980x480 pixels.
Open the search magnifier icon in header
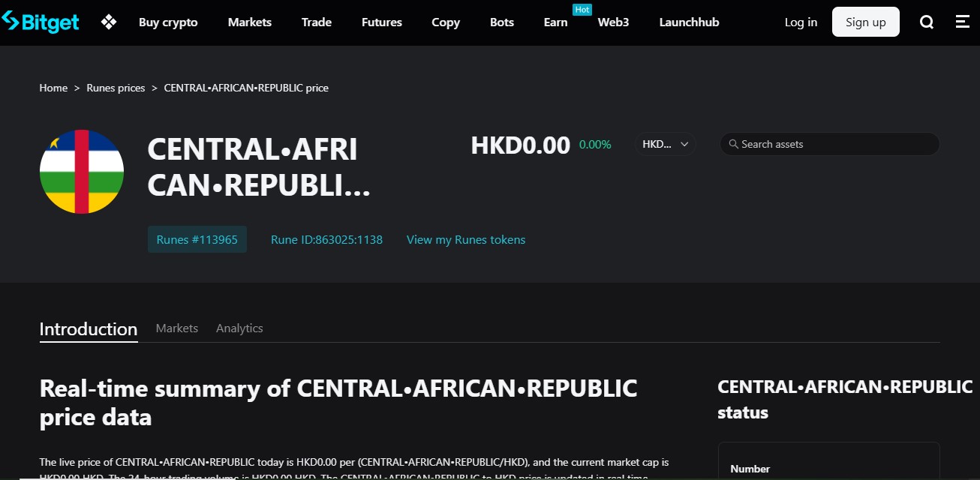(927, 22)
